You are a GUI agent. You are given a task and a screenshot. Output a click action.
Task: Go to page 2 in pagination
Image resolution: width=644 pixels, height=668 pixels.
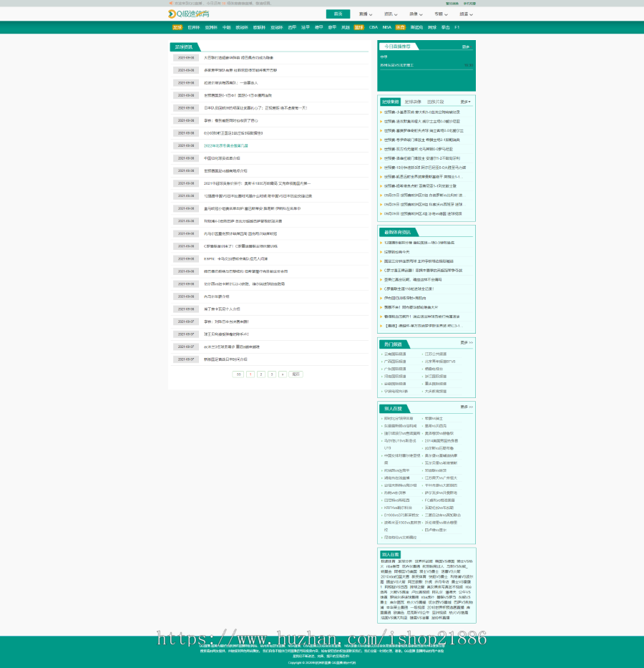point(261,374)
